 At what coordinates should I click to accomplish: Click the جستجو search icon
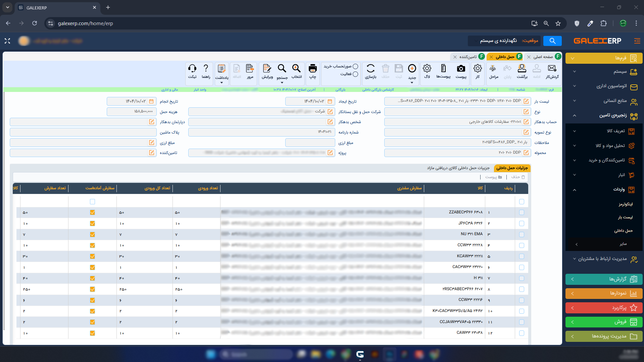click(x=282, y=69)
